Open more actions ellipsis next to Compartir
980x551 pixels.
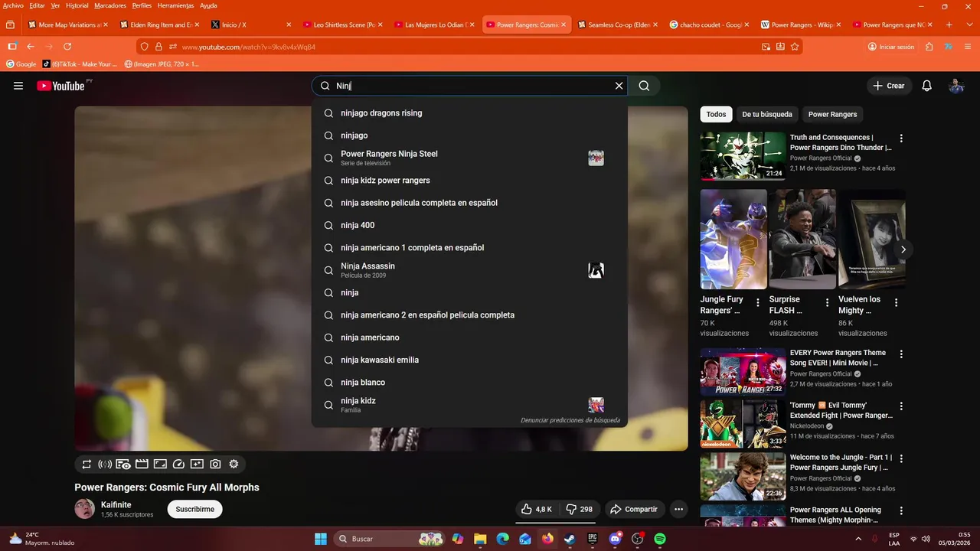click(678, 509)
